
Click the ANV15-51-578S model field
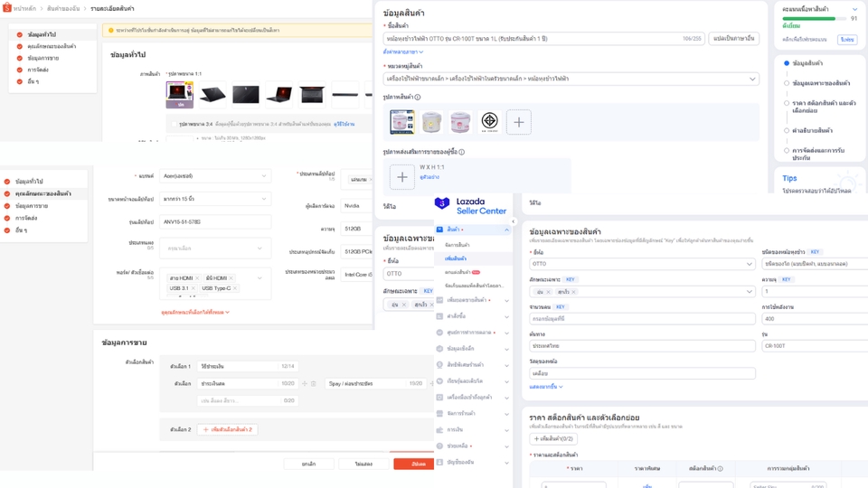[x=215, y=222]
